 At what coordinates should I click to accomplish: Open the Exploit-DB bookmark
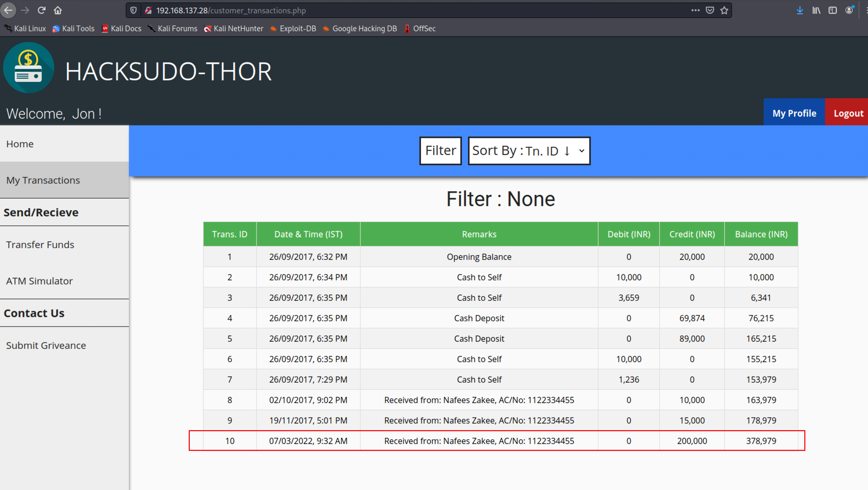coord(293,29)
